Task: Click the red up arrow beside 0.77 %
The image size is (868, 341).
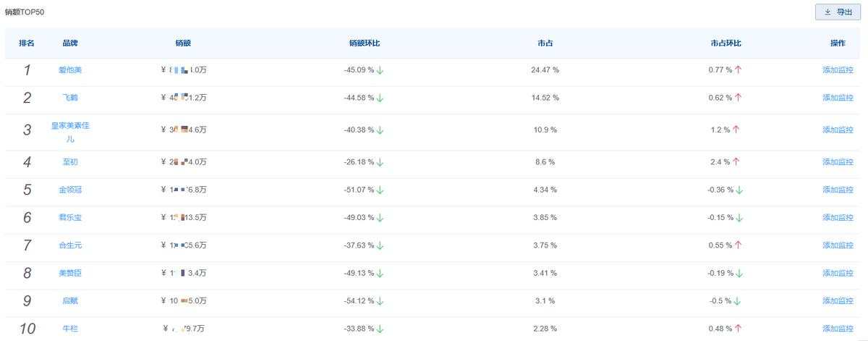Action: [738, 70]
